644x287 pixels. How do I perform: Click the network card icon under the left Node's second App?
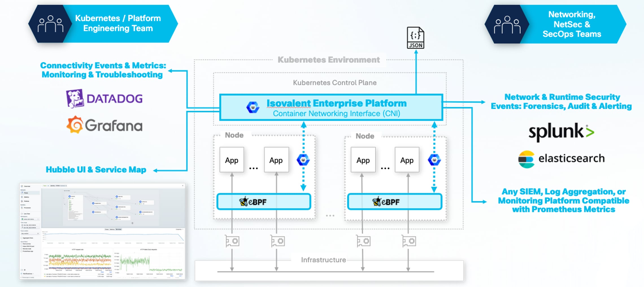point(278,241)
